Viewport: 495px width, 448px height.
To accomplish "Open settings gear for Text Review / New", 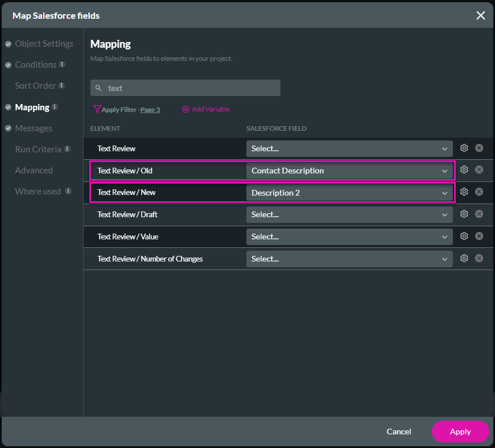I will pyautogui.click(x=464, y=192).
